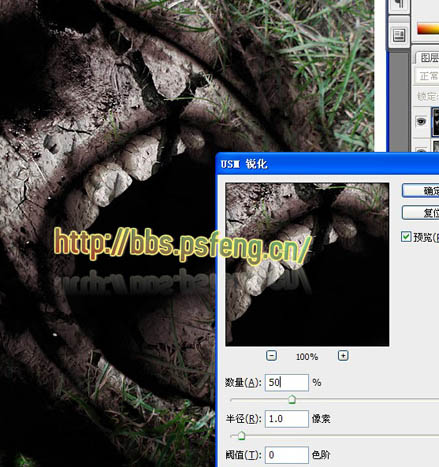439x467 pixels.
Task: Zoom in the USM sharpen preview
Action: (343, 356)
